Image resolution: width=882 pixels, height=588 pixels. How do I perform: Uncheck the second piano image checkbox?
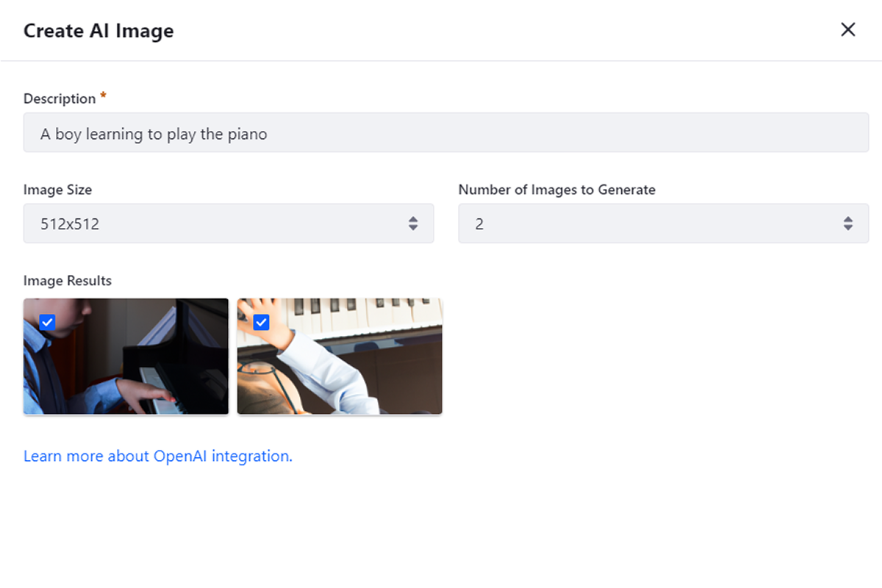(261, 322)
